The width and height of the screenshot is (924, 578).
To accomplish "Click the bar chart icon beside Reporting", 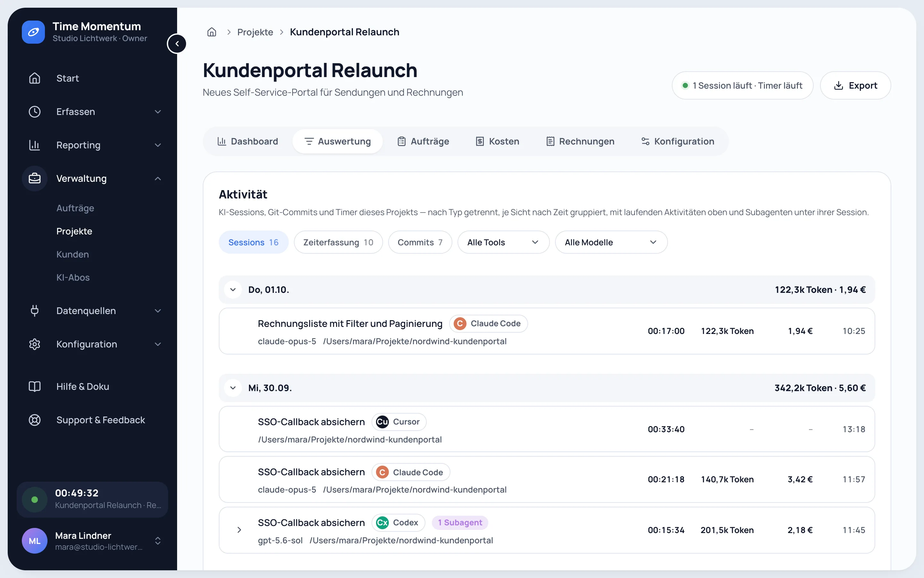I will pos(35,145).
